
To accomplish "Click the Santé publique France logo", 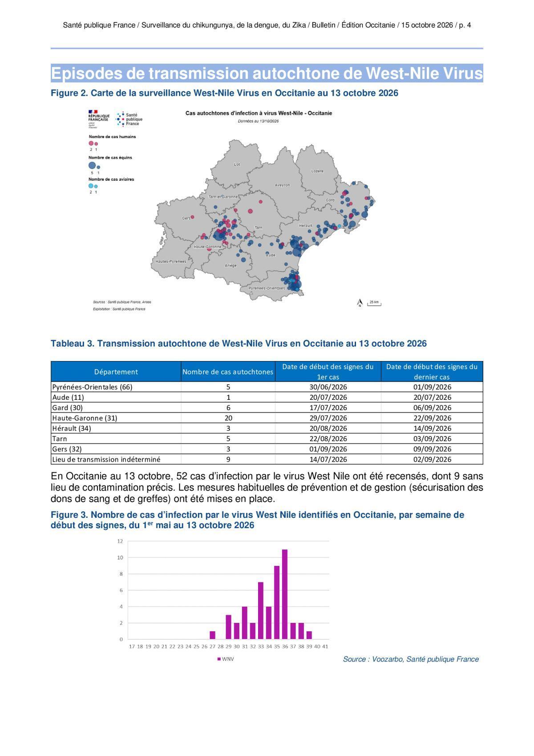I will point(129,119).
